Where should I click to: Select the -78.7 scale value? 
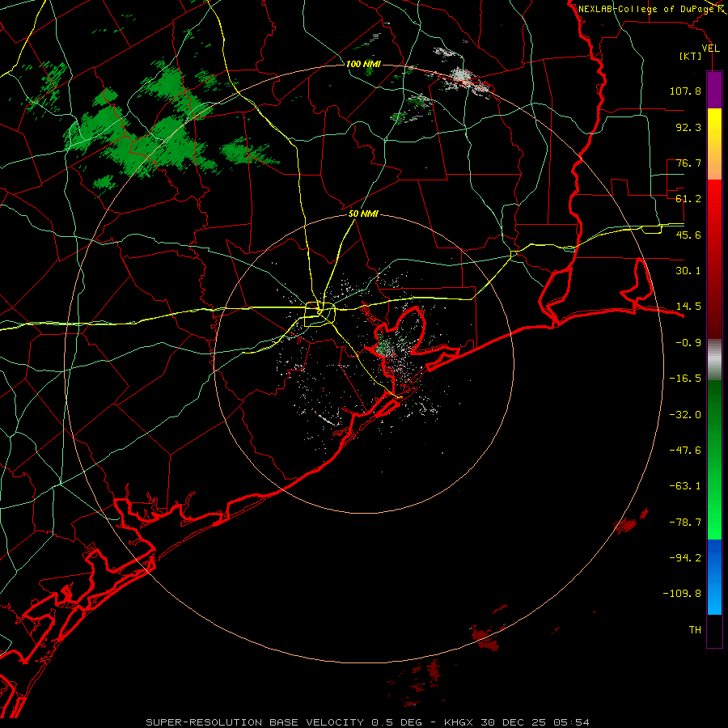[x=685, y=523]
